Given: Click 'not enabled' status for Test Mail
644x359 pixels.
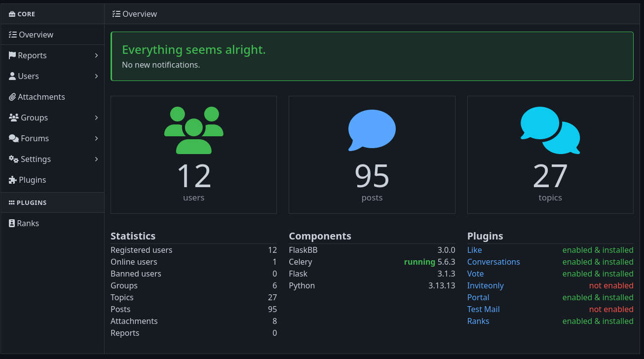Looking at the screenshot, I should pyautogui.click(x=611, y=309).
